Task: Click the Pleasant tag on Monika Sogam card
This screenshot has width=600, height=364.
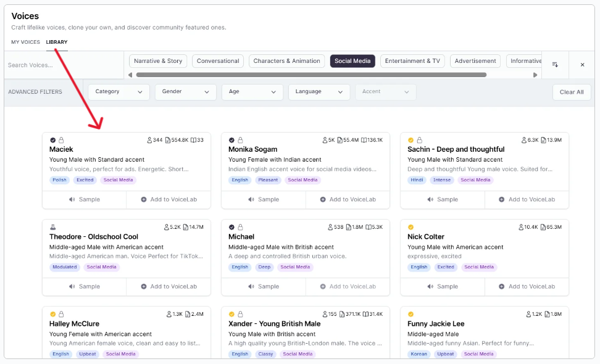Action: pyautogui.click(x=268, y=180)
